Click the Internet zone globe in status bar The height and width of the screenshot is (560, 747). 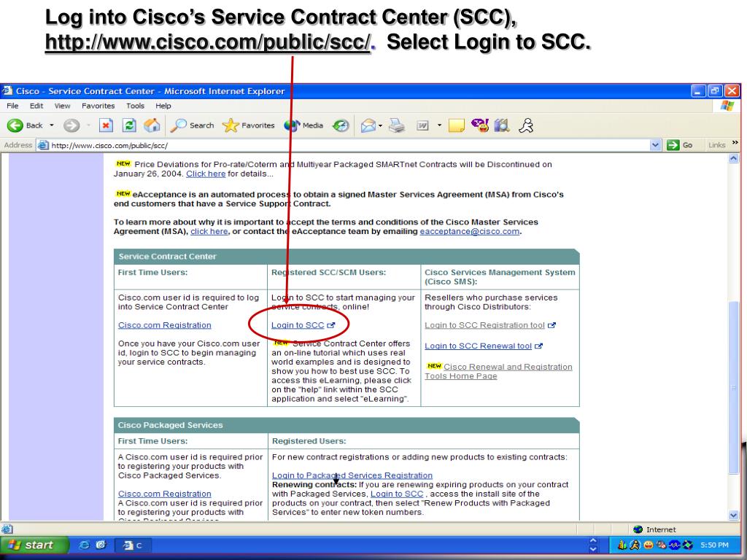638,529
